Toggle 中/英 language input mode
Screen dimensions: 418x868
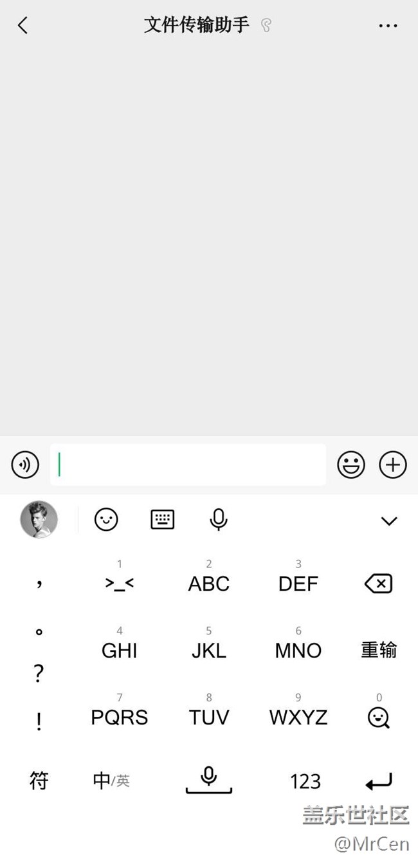111,780
